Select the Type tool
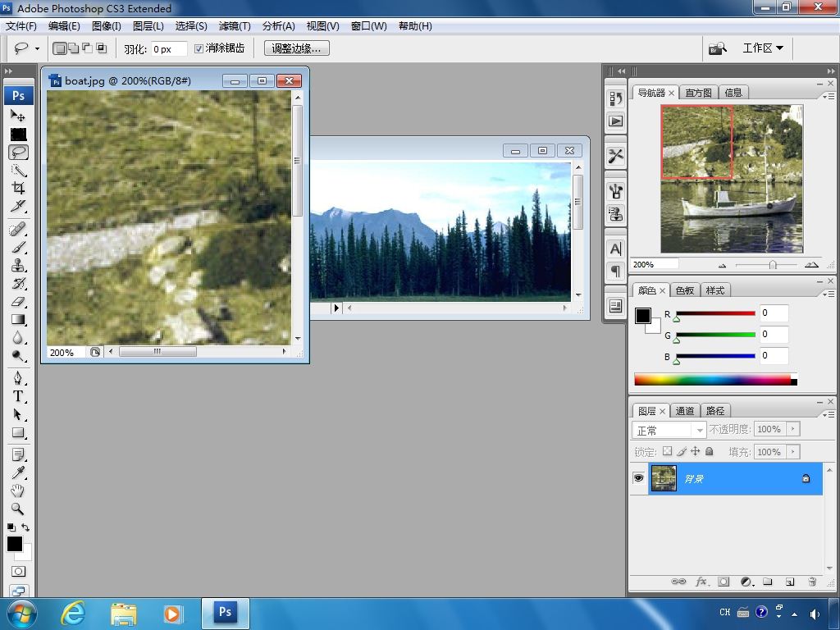 tap(18, 396)
